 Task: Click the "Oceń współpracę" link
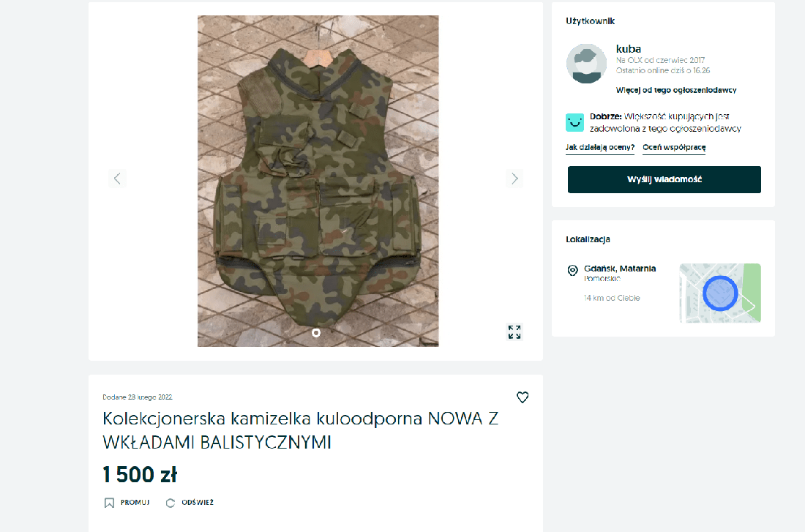(x=673, y=148)
